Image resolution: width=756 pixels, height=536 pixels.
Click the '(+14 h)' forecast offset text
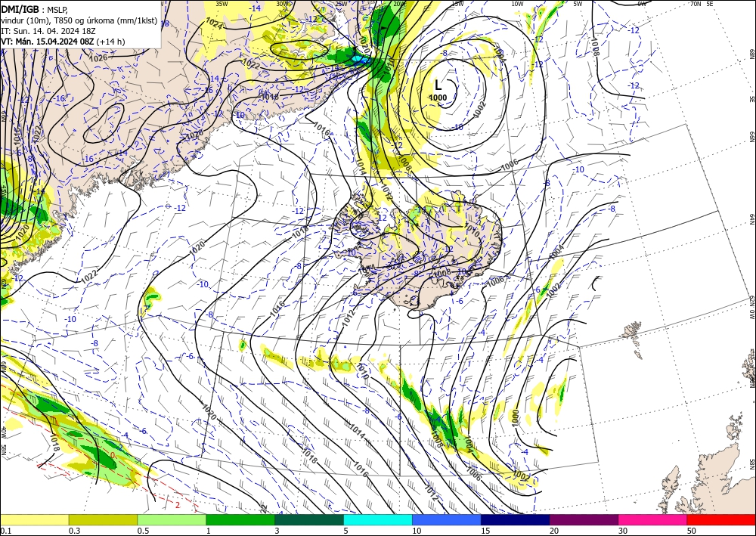click(110, 42)
